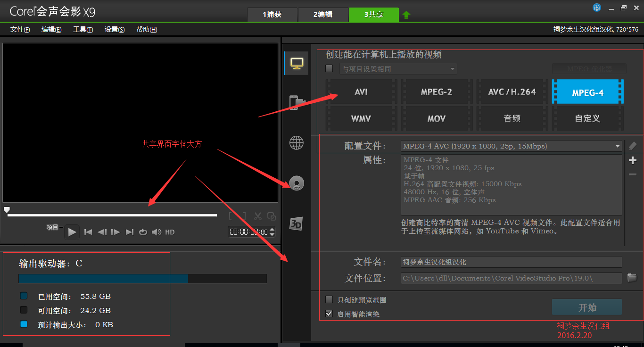Select the mobile device output icon
Screen dimensions: 644x347
click(x=297, y=103)
